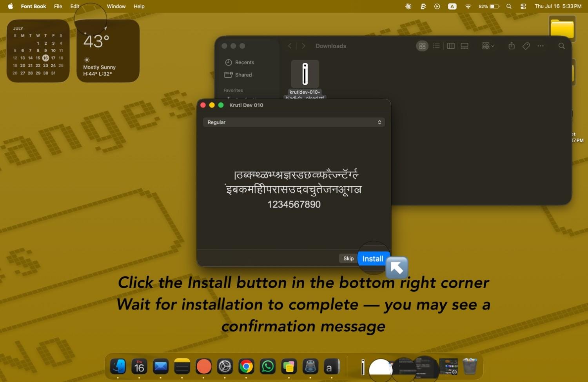Open the Finder more actions ellipsis
The height and width of the screenshot is (382, 588).
(x=541, y=46)
